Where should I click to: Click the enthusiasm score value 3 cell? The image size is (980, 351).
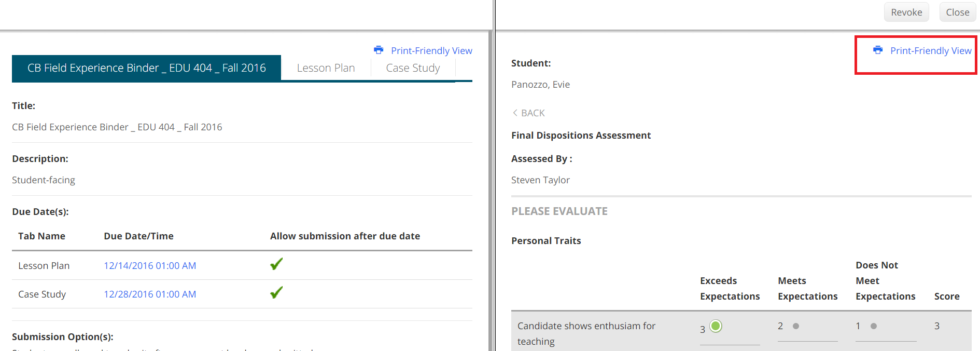click(937, 326)
